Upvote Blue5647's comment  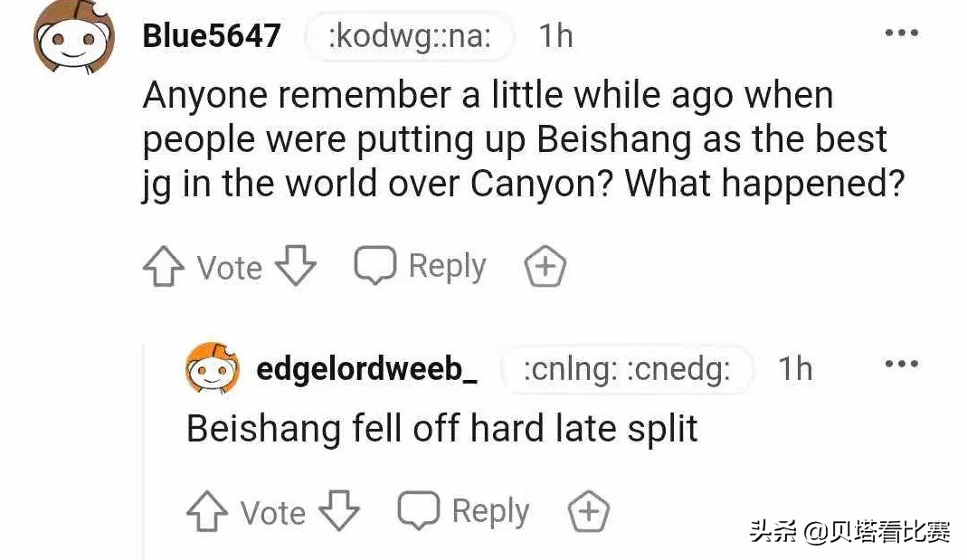point(163,268)
